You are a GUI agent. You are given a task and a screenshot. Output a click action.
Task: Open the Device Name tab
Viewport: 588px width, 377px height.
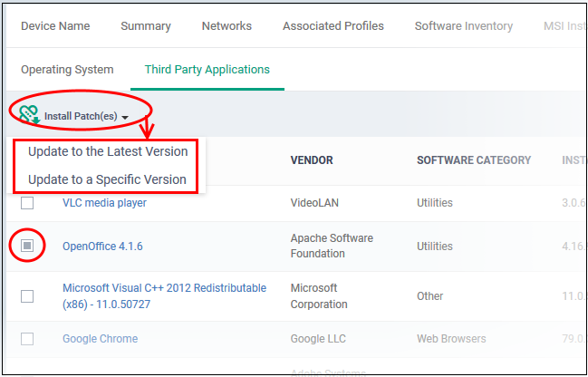coord(55,26)
